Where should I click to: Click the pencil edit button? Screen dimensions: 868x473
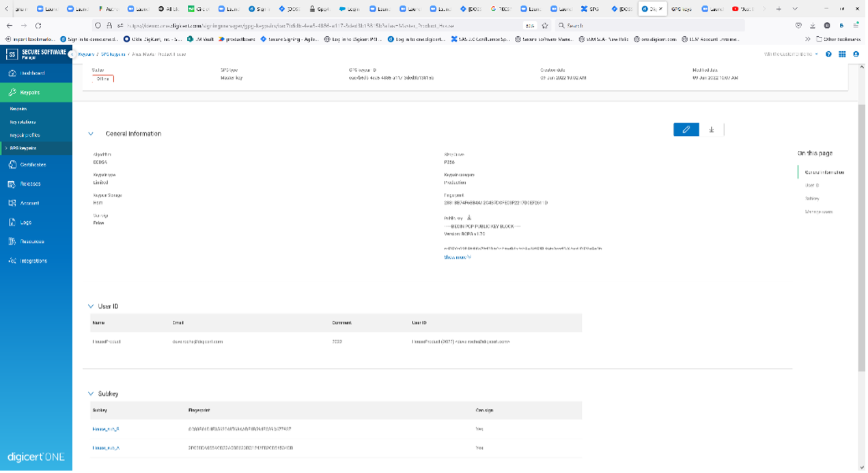click(686, 130)
